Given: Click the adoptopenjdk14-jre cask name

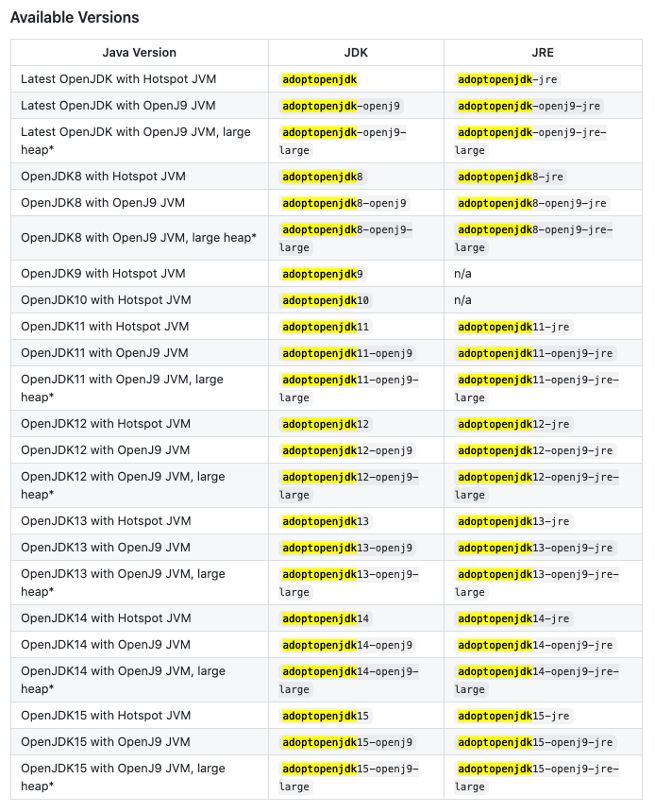Looking at the screenshot, I should pos(513,619).
